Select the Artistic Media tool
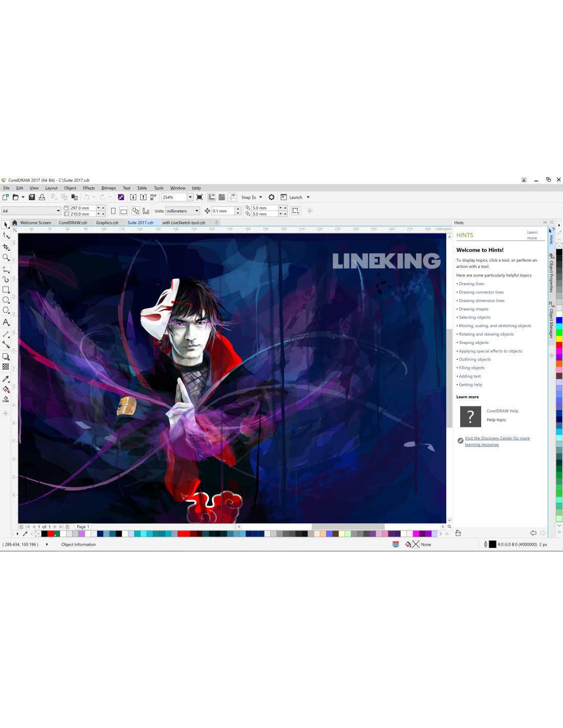The width and height of the screenshot is (563, 728). [x=6, y=280]
